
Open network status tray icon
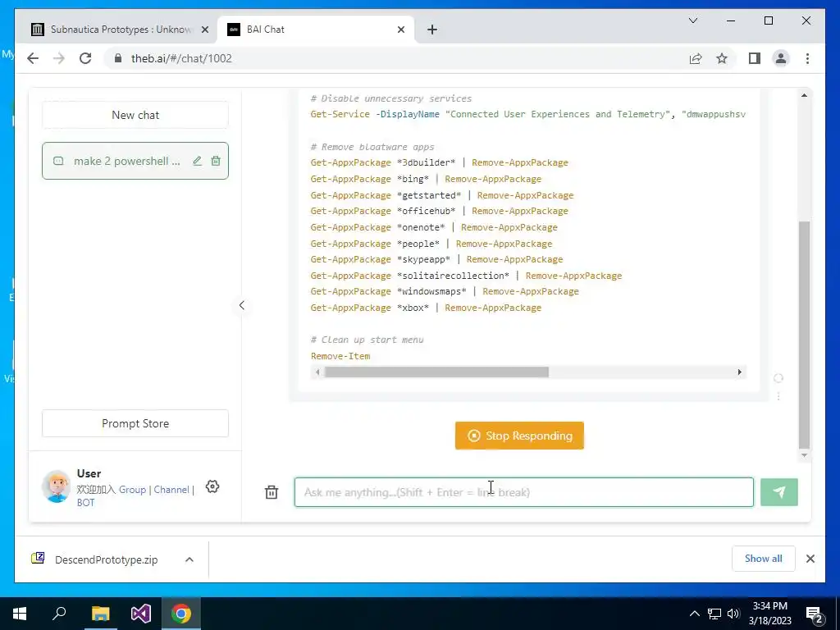(714, 614)
